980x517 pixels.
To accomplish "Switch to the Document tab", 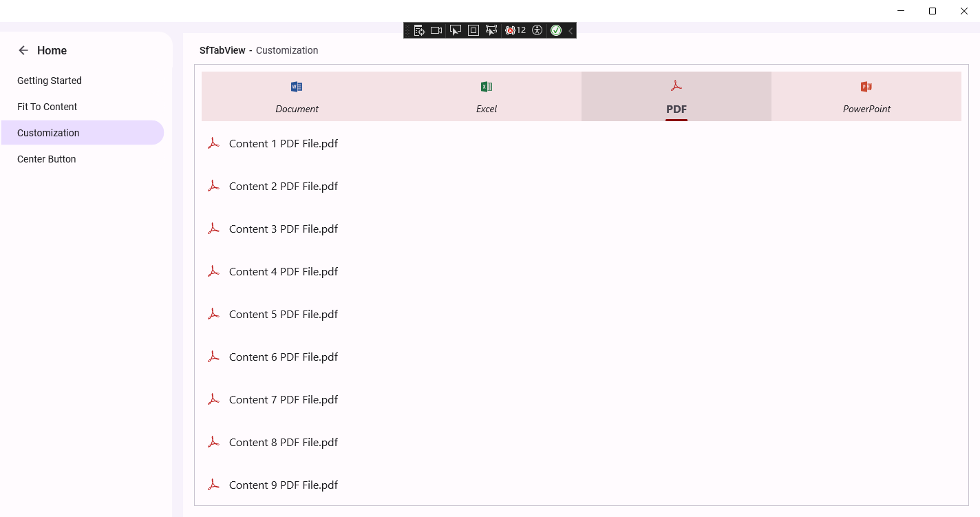I will tap(297, 96).
